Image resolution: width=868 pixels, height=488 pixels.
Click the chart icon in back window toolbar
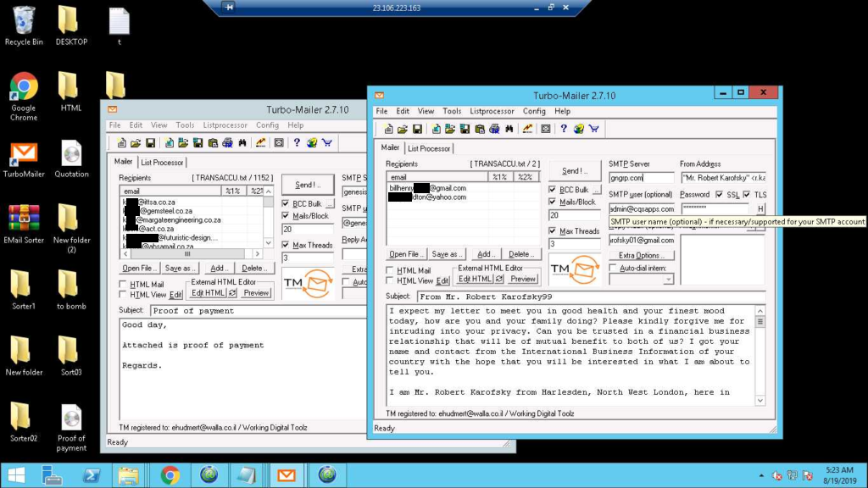tap(261, 142)
